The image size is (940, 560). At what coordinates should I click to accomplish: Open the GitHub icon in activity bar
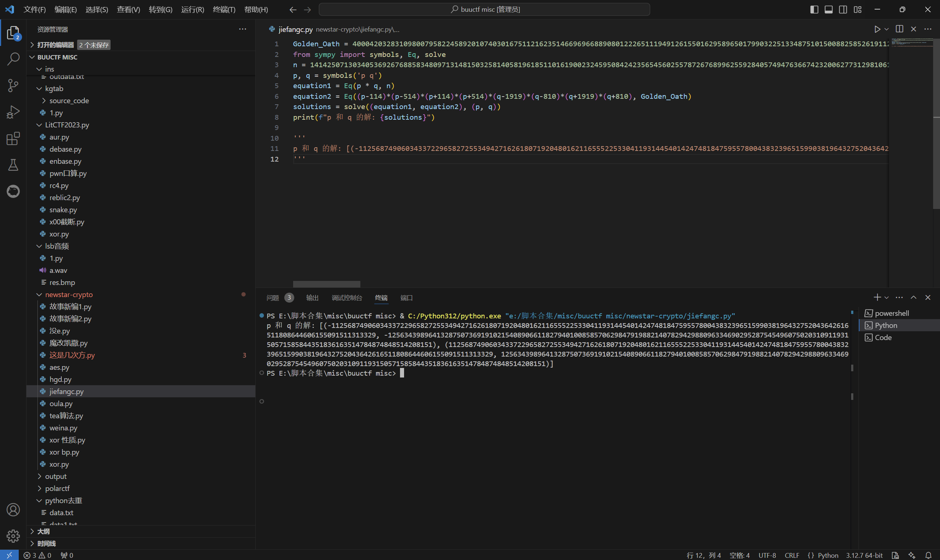click(13, 191)
